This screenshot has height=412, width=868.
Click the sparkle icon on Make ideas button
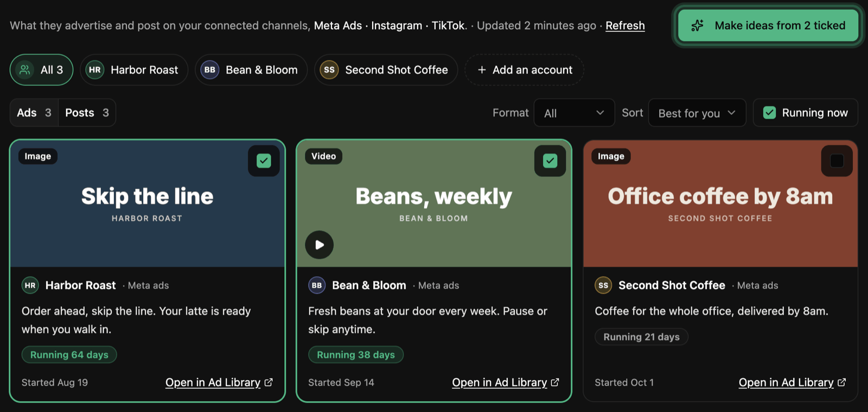point(698,25)
